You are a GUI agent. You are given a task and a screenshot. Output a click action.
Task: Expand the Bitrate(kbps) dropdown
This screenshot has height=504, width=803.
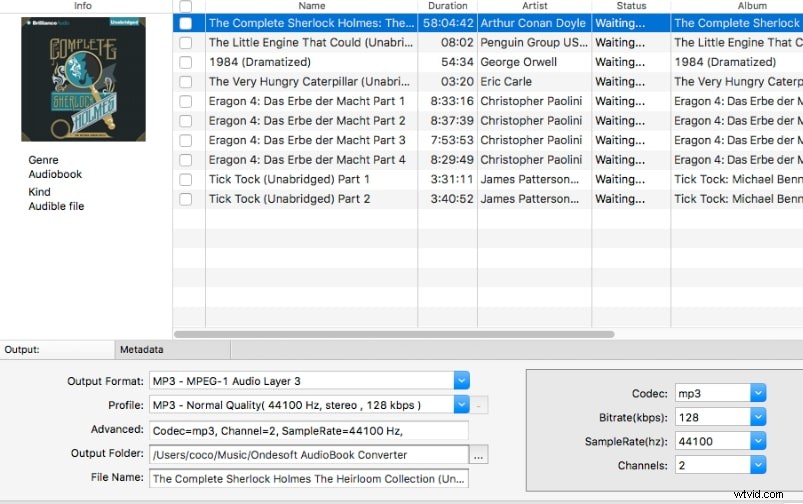pos(758,417)
